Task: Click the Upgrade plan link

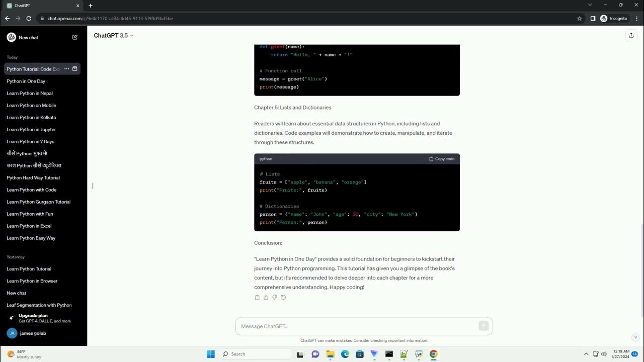Action: tap(42, 318)
